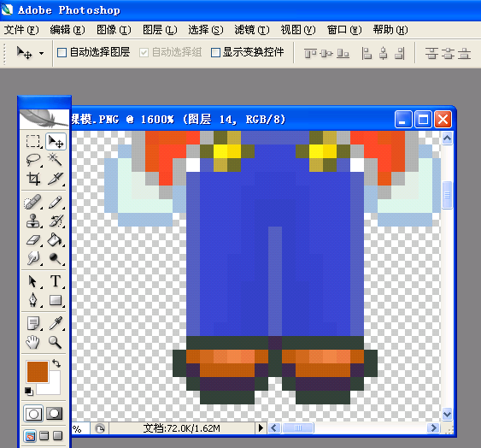Select the Notes tool
The width and height of the screenshot is (481, 448).
(x=32, y=323)
